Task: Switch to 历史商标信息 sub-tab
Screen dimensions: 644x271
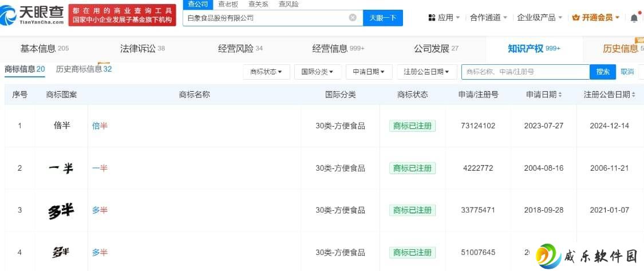Action: (84, 69)
